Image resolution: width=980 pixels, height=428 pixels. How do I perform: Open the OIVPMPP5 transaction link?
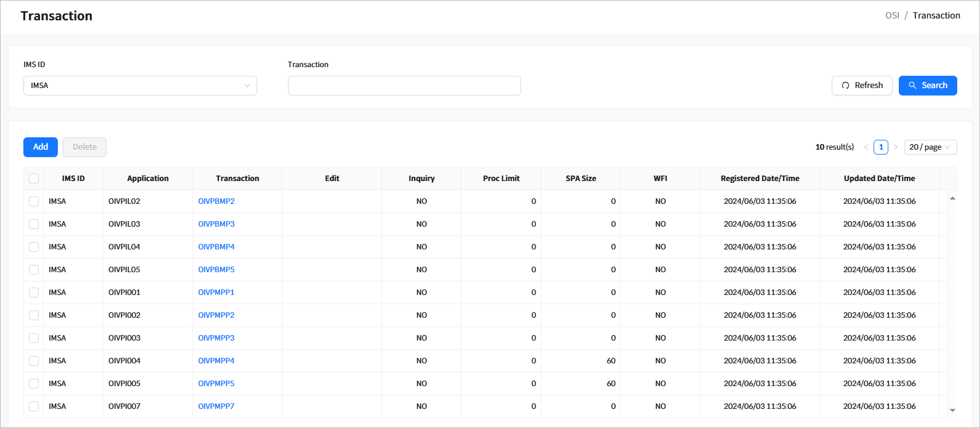click(216, 384)
